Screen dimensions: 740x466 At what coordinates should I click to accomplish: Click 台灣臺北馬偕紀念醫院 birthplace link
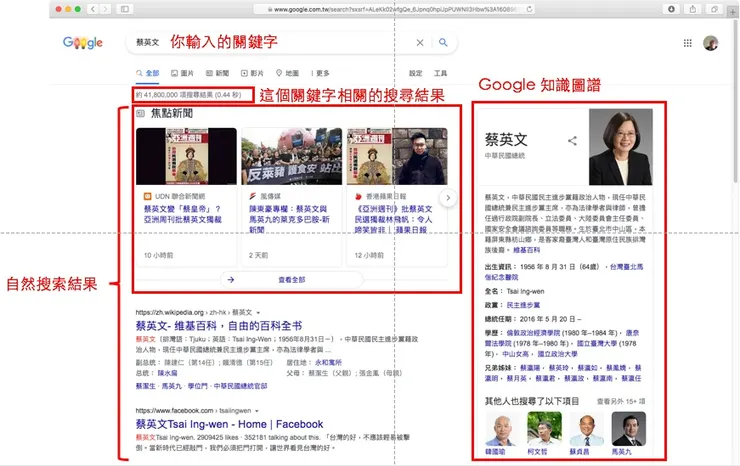click(x=564, y=272)
